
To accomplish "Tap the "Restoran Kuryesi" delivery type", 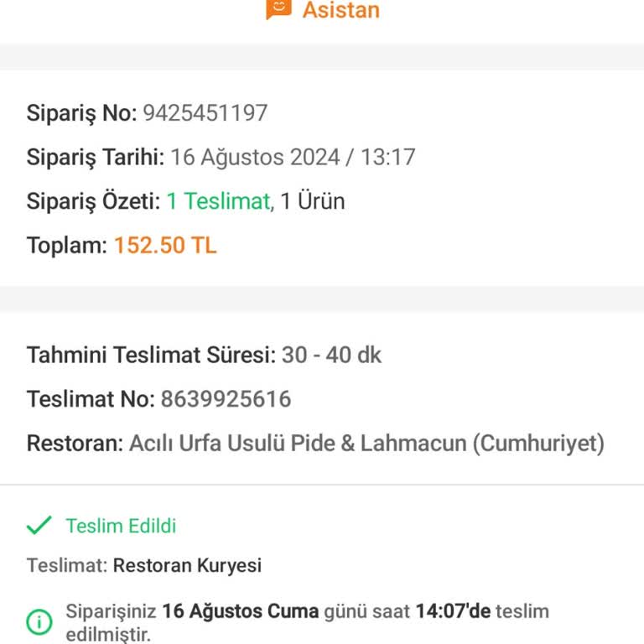I will 187,565.
